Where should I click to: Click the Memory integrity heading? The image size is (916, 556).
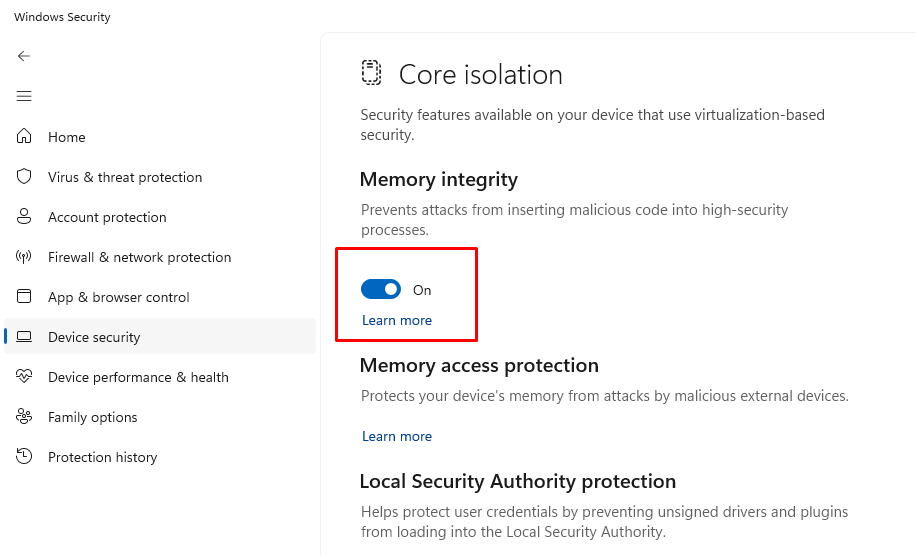(439, 180)
